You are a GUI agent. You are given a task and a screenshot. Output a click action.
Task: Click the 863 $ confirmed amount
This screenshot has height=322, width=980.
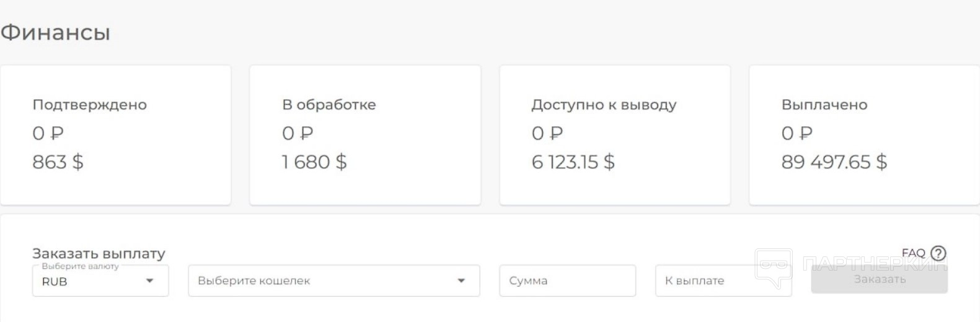[x=58, y=162]
